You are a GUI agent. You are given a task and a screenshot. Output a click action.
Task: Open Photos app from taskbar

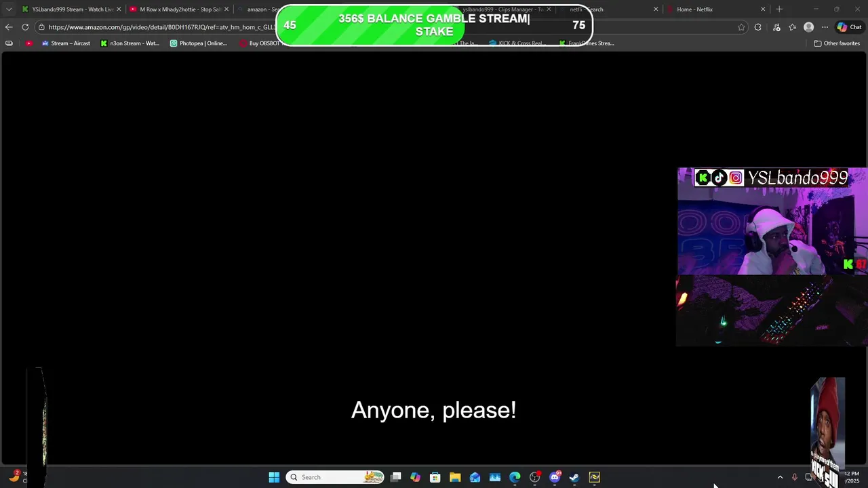pyautogui.click(x=495, y=477)
